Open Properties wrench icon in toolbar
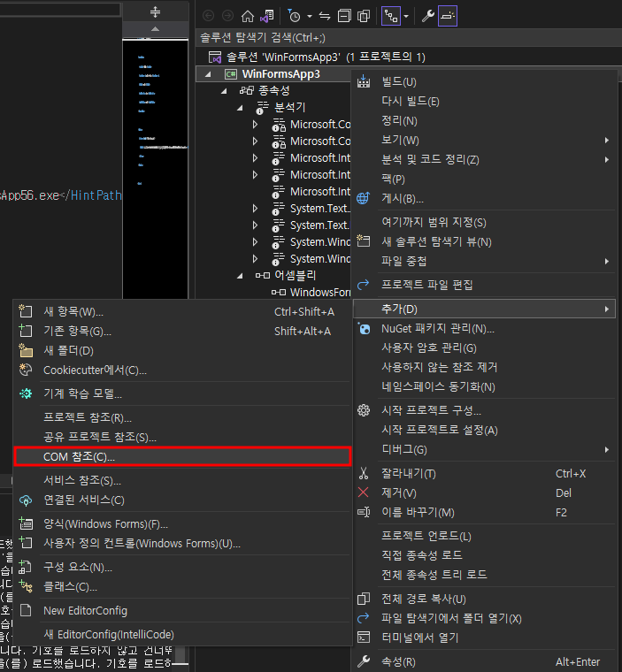The image size is (622, 672). (x=427, y=16)
